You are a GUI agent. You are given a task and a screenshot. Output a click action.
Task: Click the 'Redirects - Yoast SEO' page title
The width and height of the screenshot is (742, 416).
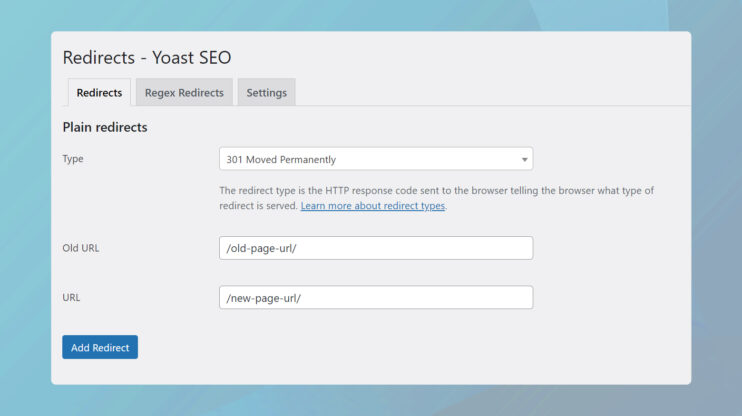(x=147, y=58)
